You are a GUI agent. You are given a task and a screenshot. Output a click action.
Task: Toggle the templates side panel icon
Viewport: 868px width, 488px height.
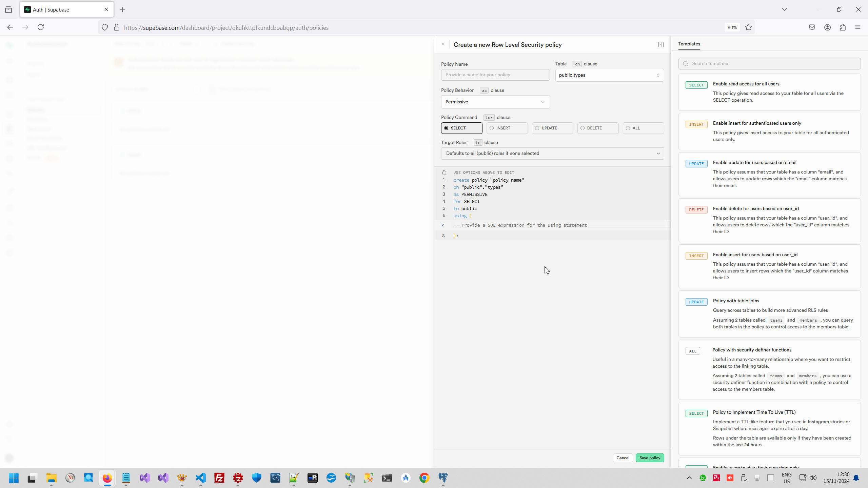coord(661,44)
